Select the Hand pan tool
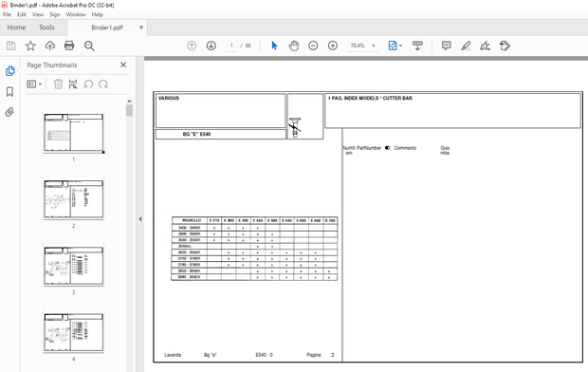This screenshot has width=588, height=372. tap(294, 46)
